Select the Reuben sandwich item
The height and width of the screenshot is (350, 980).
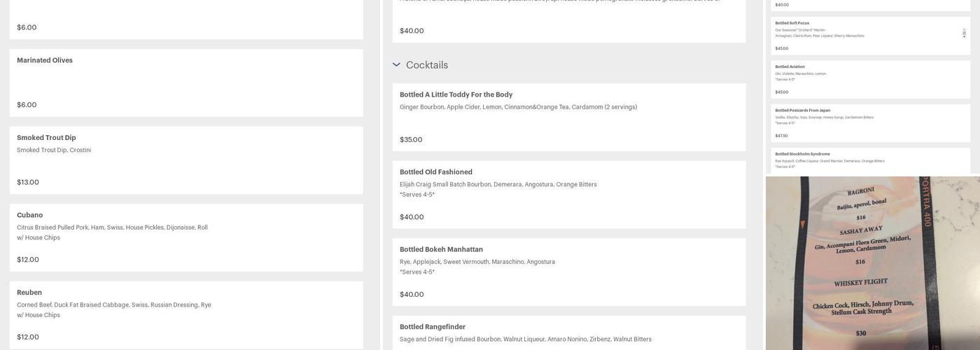click(x=185, y=314)
